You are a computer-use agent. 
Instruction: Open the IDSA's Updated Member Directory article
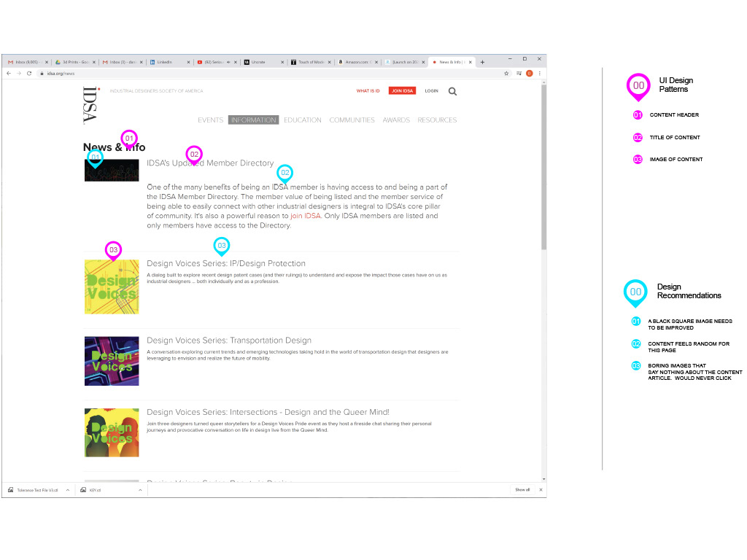point(210,163)
